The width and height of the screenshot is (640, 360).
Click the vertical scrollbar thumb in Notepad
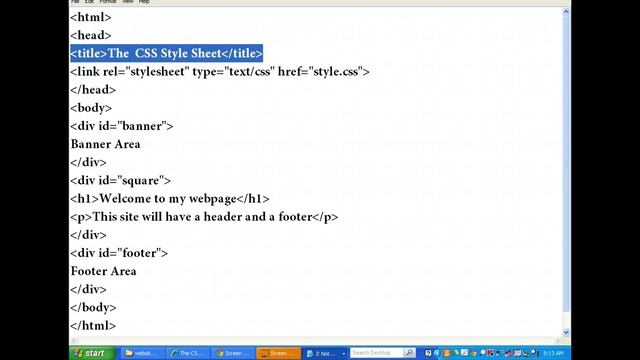[x=566, y=164]
